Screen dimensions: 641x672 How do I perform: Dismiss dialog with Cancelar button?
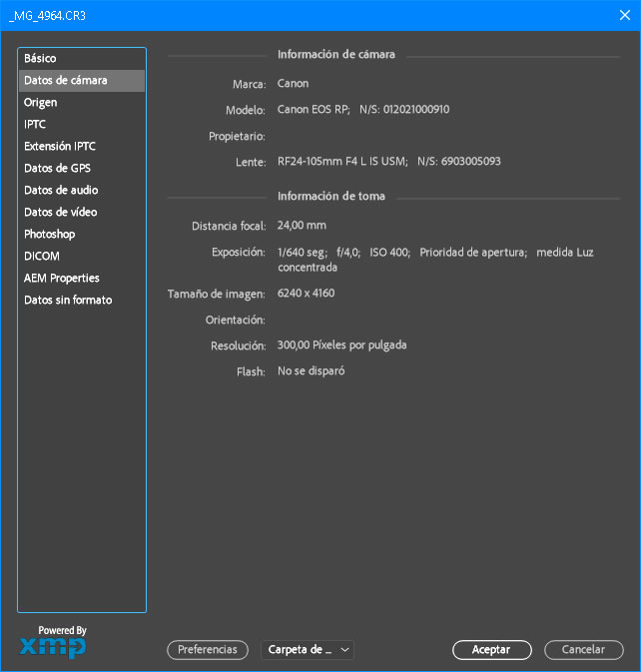tap(583, 650)
